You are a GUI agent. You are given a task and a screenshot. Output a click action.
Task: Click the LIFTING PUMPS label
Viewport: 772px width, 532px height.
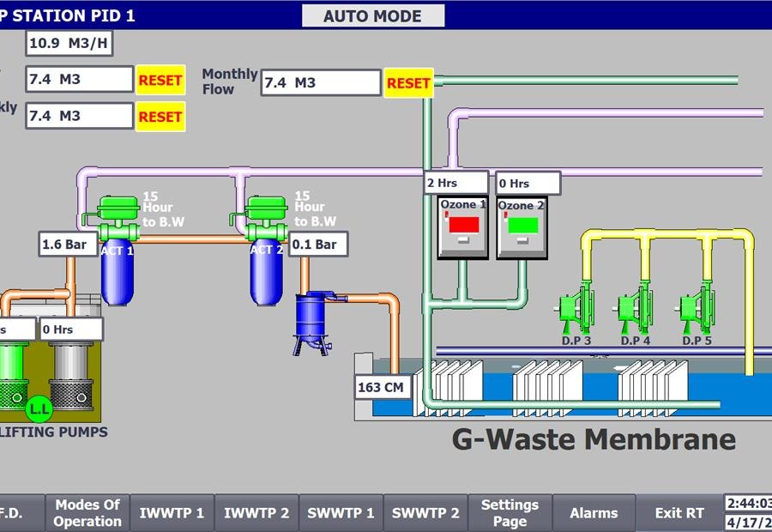(54, 432)
